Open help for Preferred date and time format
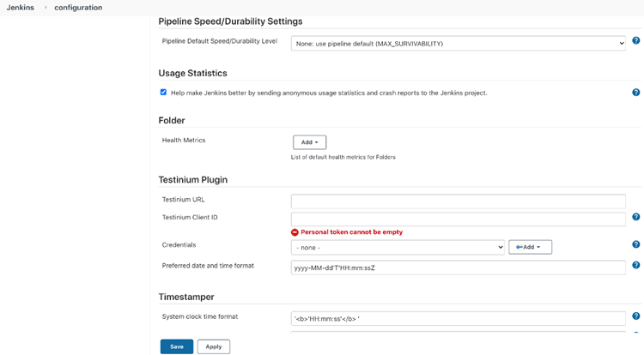This screenshot has height=355, width=644. (x=635, y=265)
